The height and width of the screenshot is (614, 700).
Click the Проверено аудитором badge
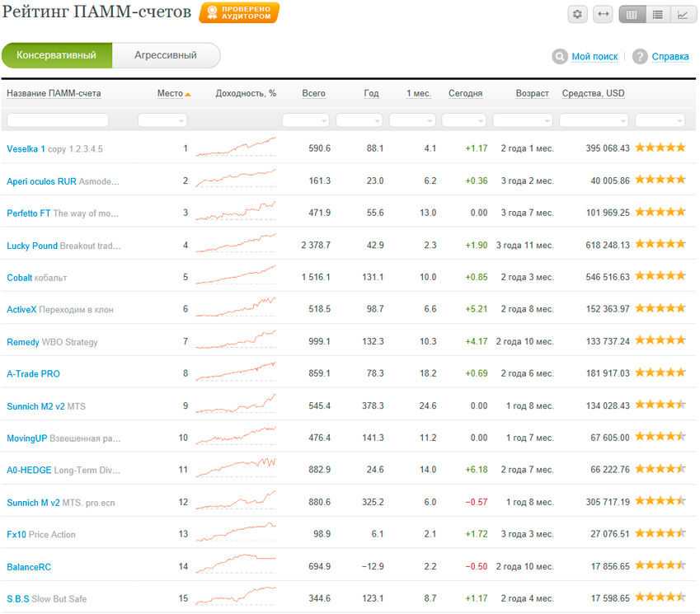click(239, 12)
